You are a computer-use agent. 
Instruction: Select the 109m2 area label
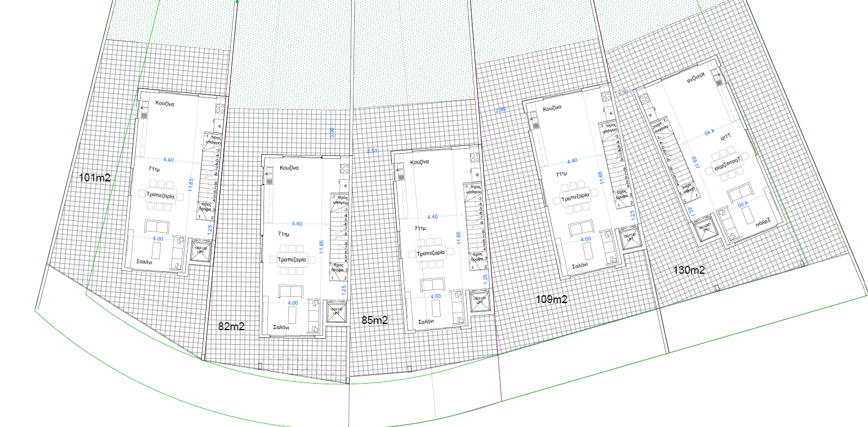pos(551,300)
